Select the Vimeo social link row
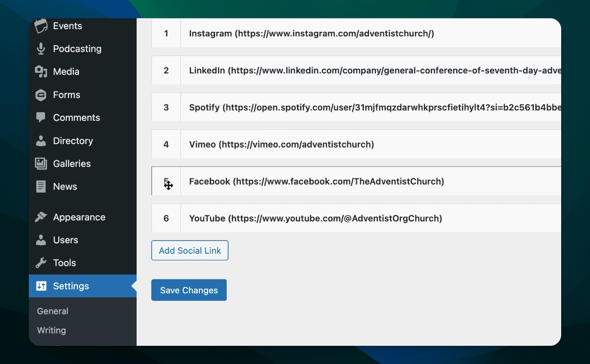 (356, 145)
